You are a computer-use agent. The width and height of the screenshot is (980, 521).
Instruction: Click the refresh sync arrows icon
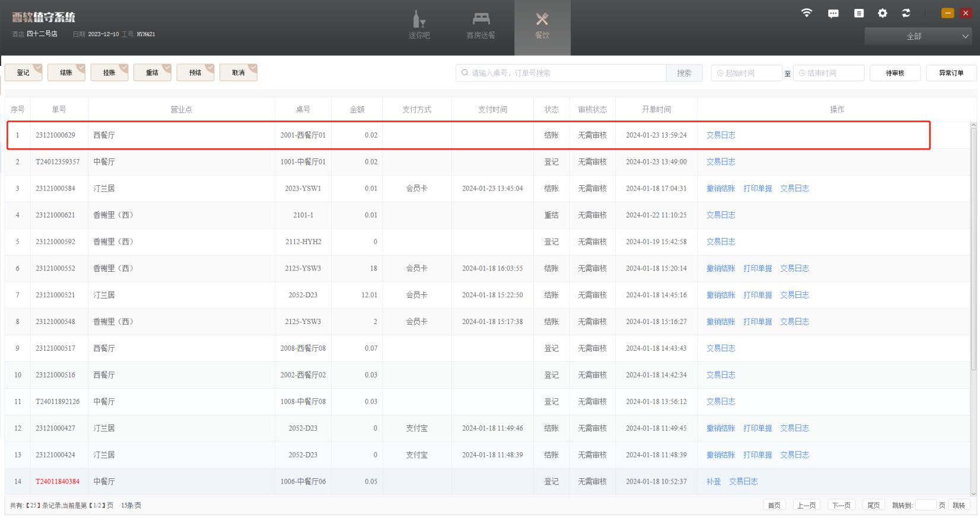[x=906, y=13]
